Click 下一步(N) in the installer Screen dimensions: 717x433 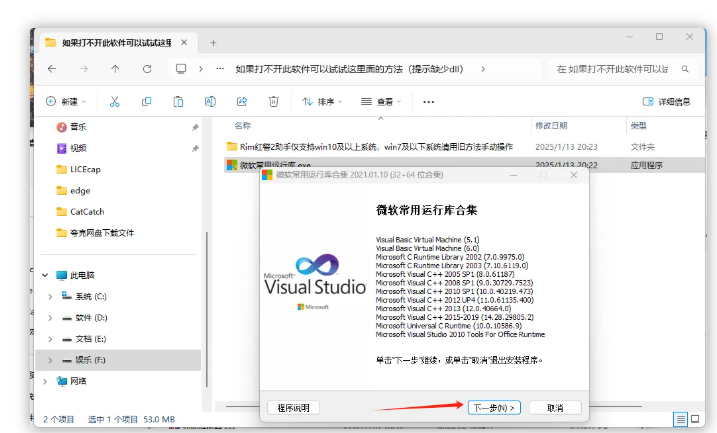(494, 407)
